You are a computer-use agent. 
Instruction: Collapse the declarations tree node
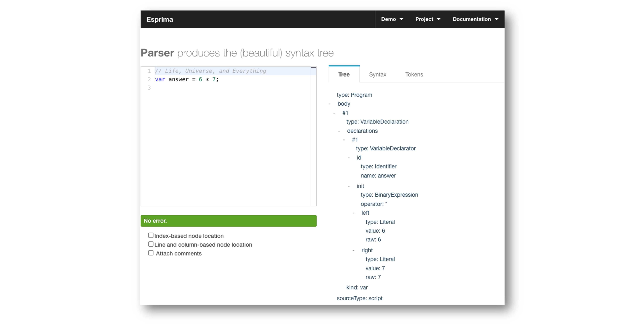[339, 131]
